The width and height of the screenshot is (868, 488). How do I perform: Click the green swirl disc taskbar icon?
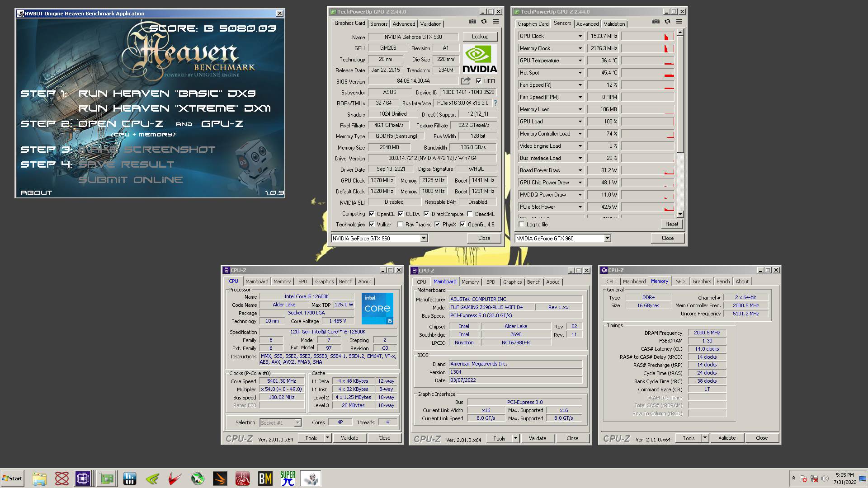tap(198, 479)
